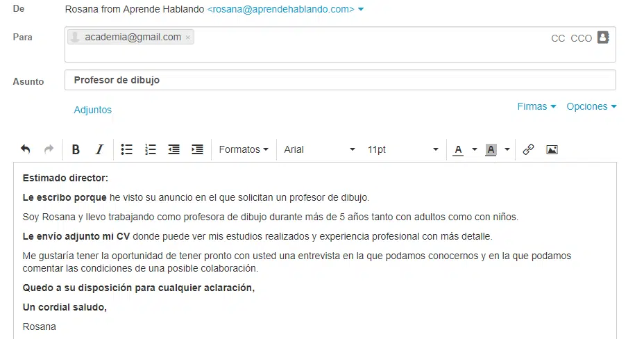Increase indent of paragraph
This screenshot has height=339, width=644.
[198, 149]
